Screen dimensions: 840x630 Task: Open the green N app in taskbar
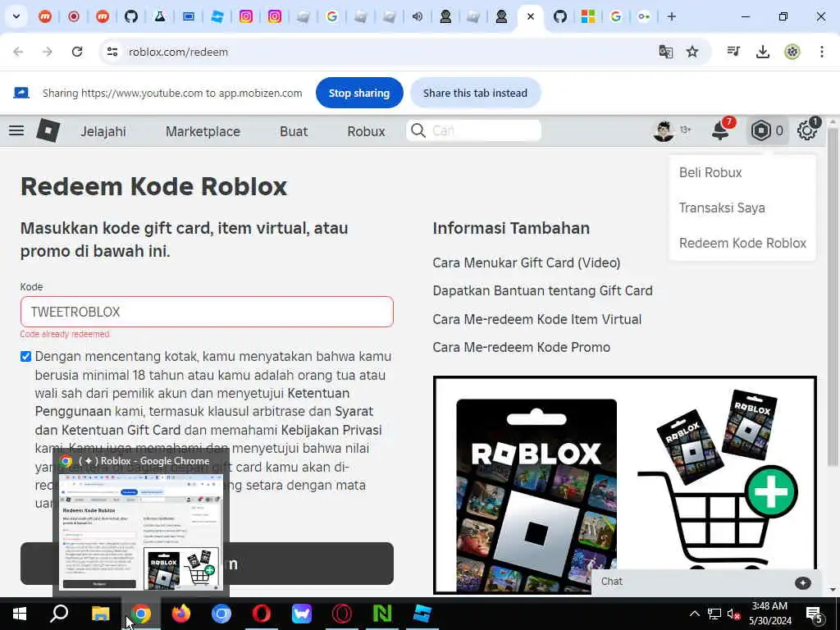point(382,614)
